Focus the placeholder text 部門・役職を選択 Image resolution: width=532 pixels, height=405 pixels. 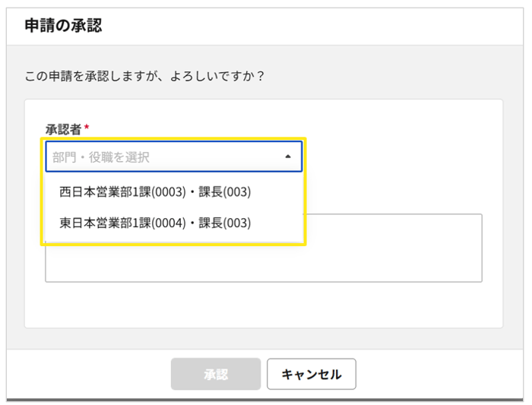101,157
